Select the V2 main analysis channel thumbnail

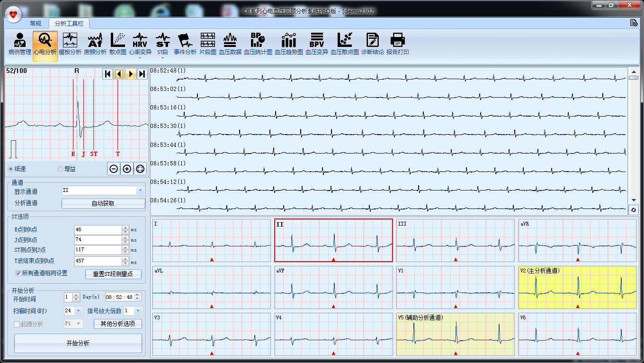(577, 287)
